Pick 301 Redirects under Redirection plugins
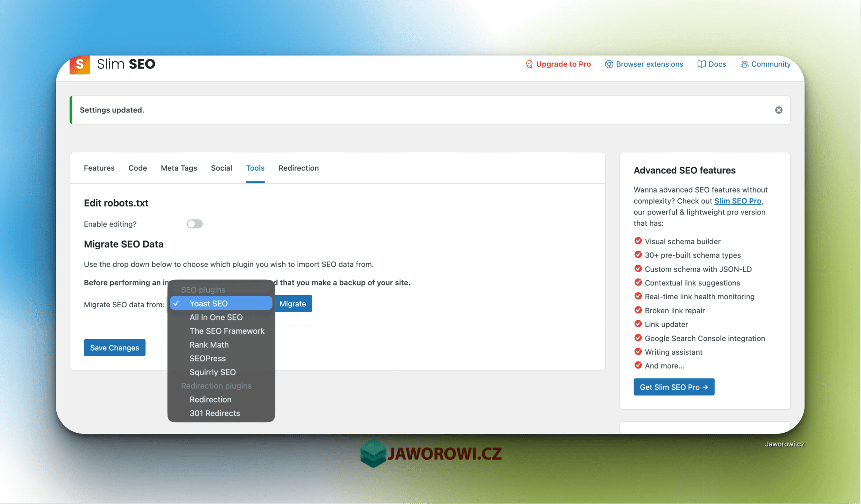 (215, 413)
